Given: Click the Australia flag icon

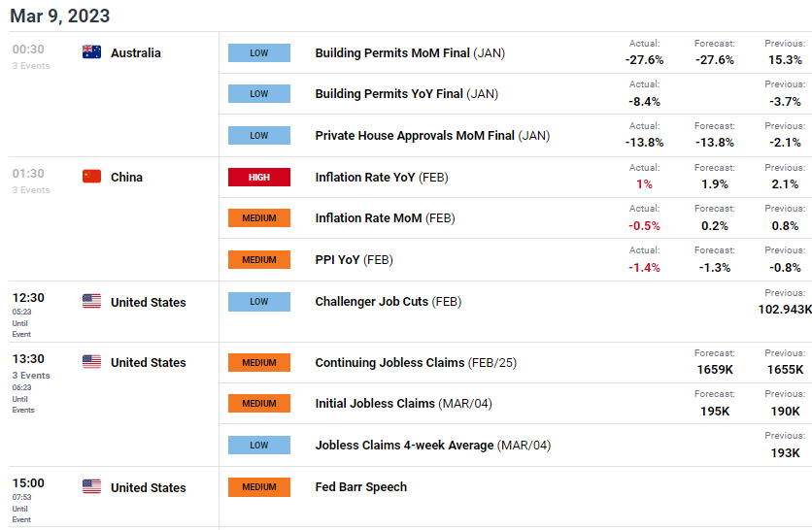Looking at the screenshot, I should [x=92, y=52].
